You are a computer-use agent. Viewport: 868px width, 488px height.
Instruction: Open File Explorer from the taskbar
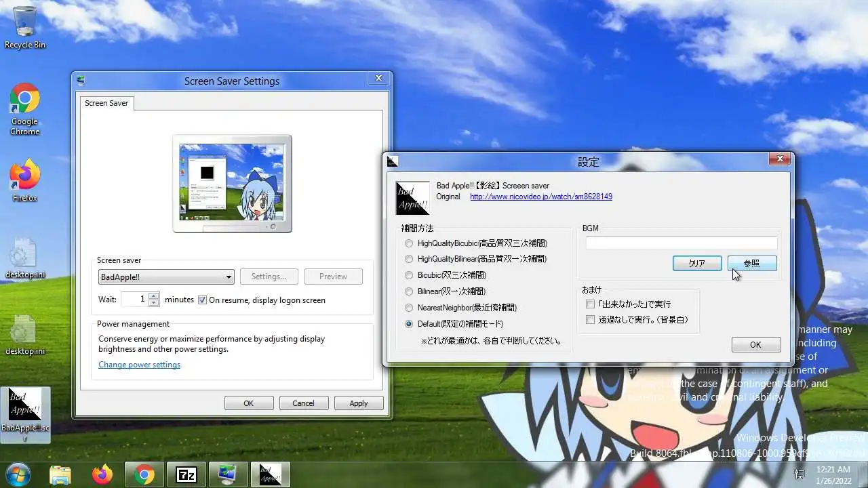tap(60, 475)
